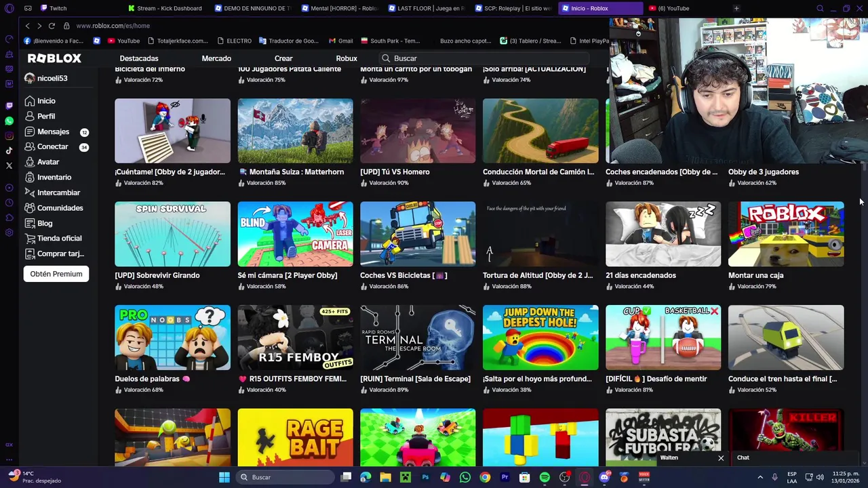Switch to Stream - Kick Dashboard tab
The height and width of the screenshot is (488, 868).
click(x=166, y=8)
